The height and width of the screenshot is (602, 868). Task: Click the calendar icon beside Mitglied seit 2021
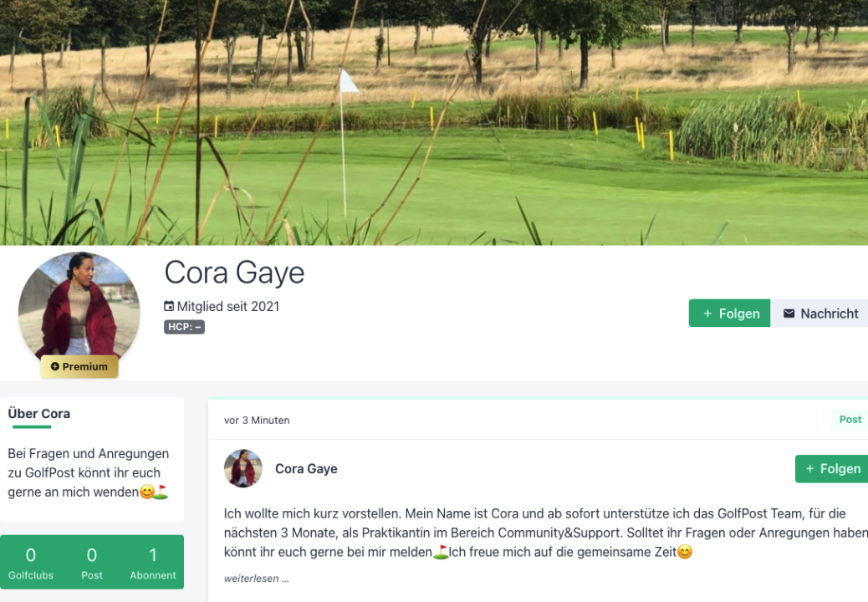pos(169,306)
